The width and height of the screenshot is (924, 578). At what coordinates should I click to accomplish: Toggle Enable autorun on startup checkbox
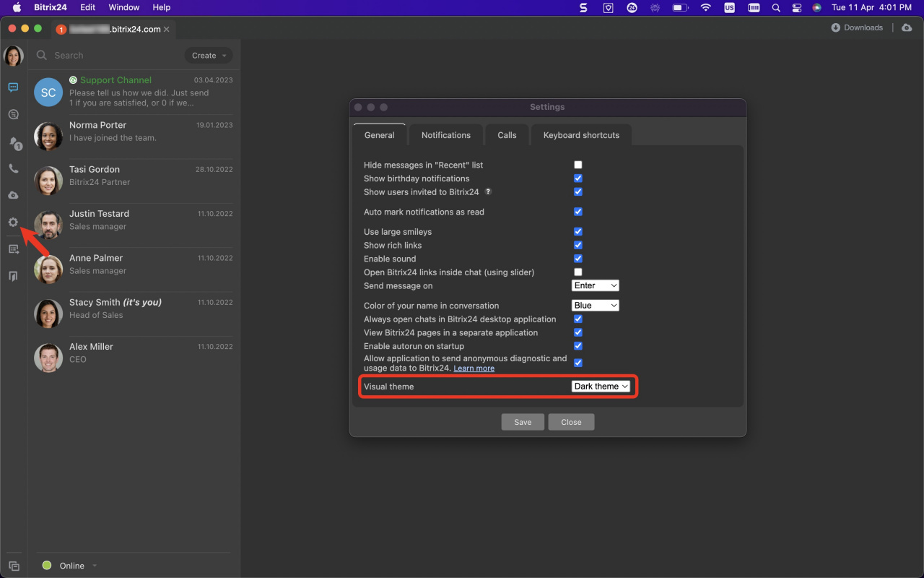pyautogui.click(x=577, y=346)
